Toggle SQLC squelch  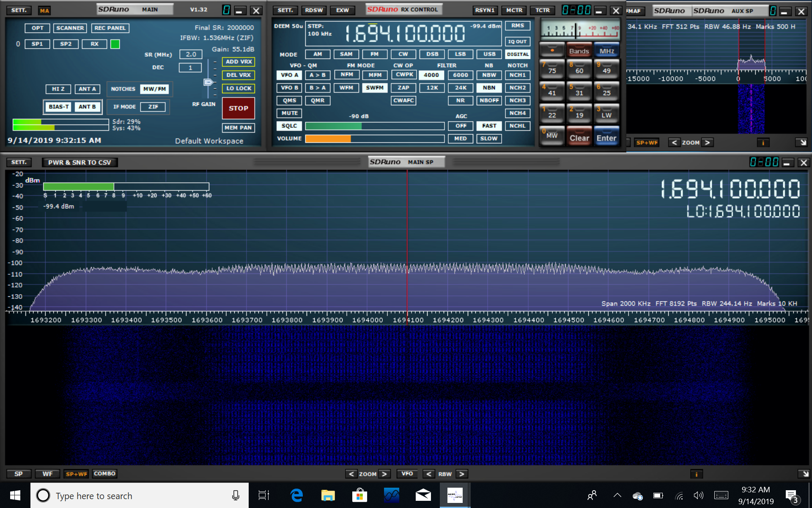289,126
